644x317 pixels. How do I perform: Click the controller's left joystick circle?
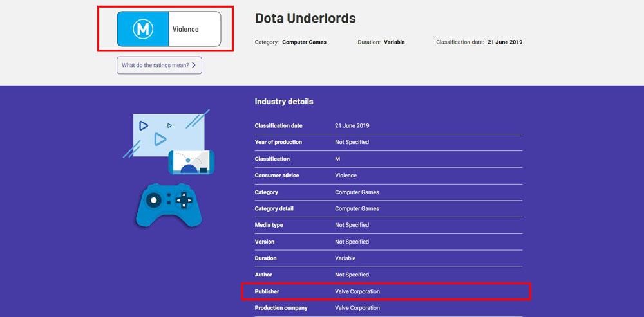153,200
